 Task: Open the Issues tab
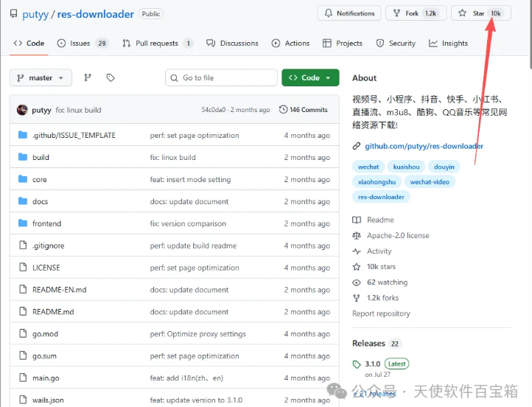coord(82,43)
